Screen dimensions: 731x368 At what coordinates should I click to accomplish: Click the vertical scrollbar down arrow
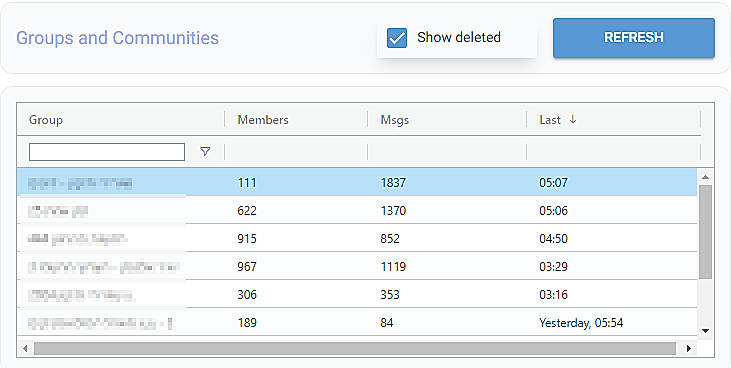[705, 331]
